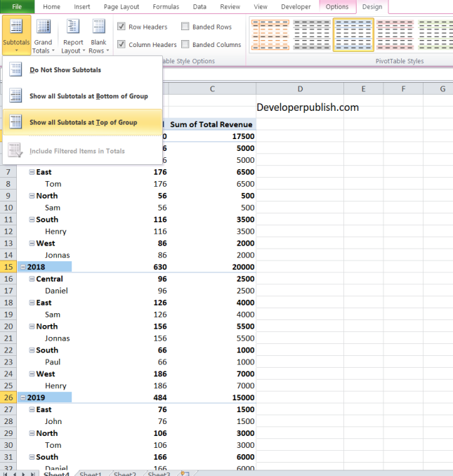The width and height of the screenshot is (453, 476).
Task: Choose Do Not Show Subtotals option
Action: pos(65,70)
